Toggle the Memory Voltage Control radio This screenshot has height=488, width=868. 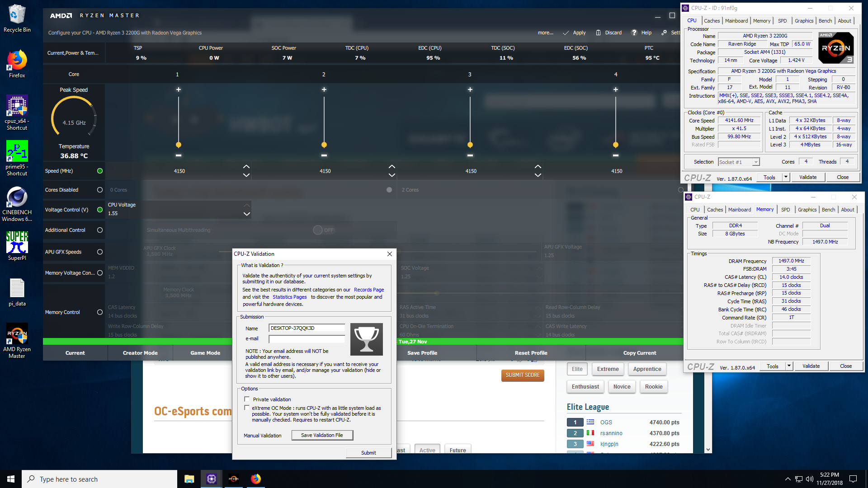click(100, 273)
